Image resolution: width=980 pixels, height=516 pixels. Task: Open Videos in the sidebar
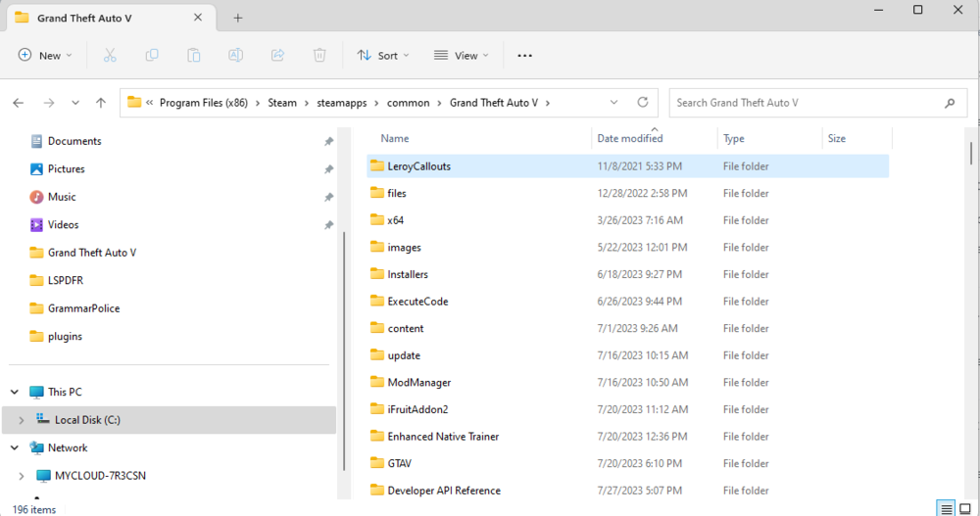click(63, 225)
